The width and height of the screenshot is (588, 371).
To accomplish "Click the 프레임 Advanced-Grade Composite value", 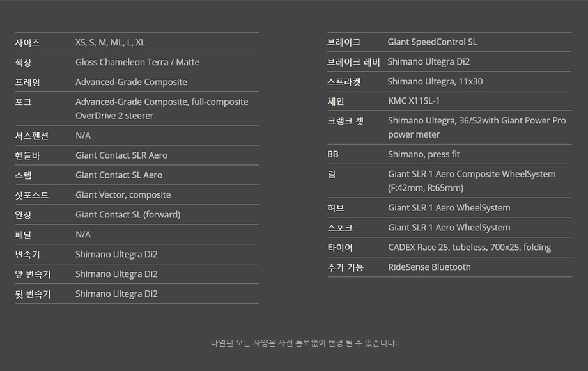I will coord(131,82).
